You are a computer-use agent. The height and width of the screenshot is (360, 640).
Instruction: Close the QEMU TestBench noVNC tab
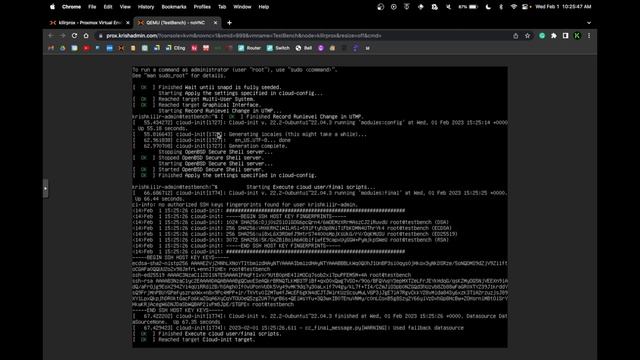216,23
